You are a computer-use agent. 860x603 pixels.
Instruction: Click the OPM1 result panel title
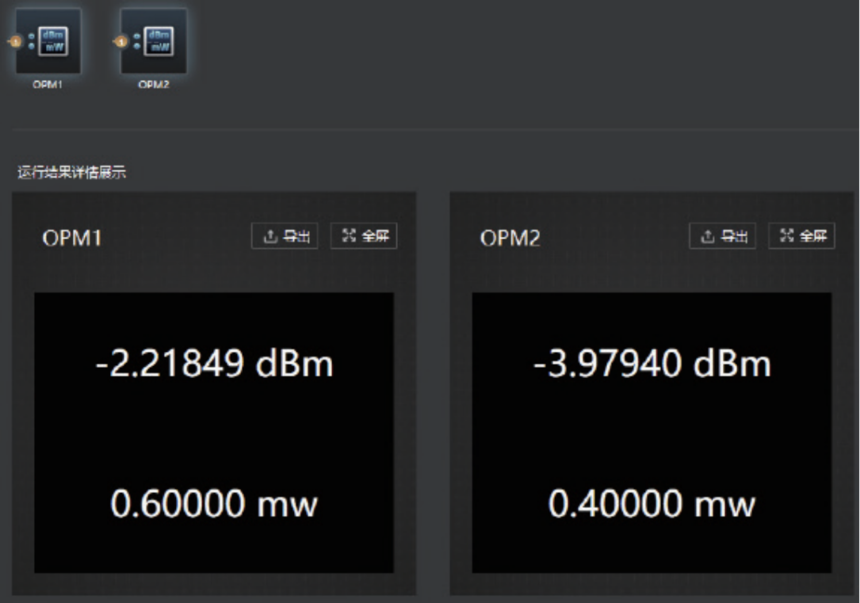point(72,238)
